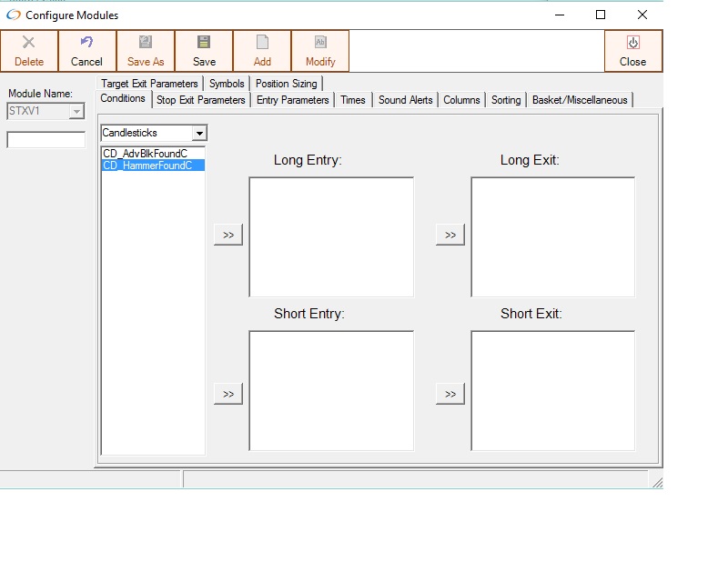Open the Candlesticks category dropdown
728x562 pixels.
[x=199, y=134]
